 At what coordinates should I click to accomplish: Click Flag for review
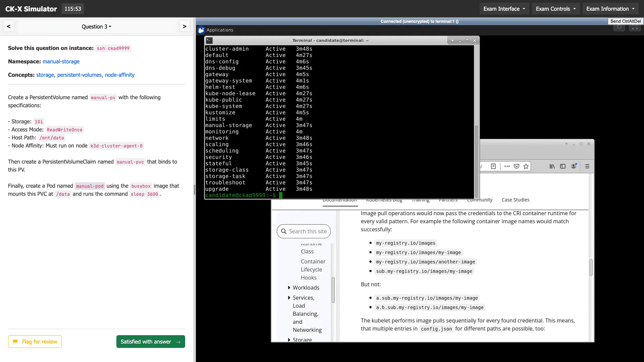pos(35,341)
